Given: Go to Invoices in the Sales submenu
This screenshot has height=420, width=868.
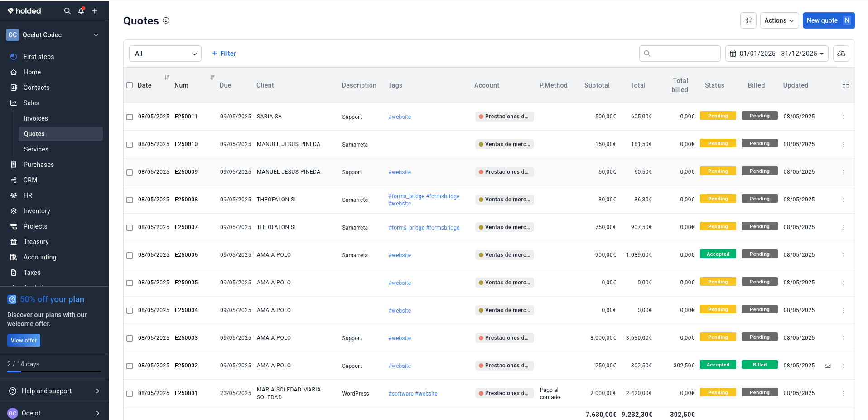Looking at the screenshot, I should click(36, 118).
